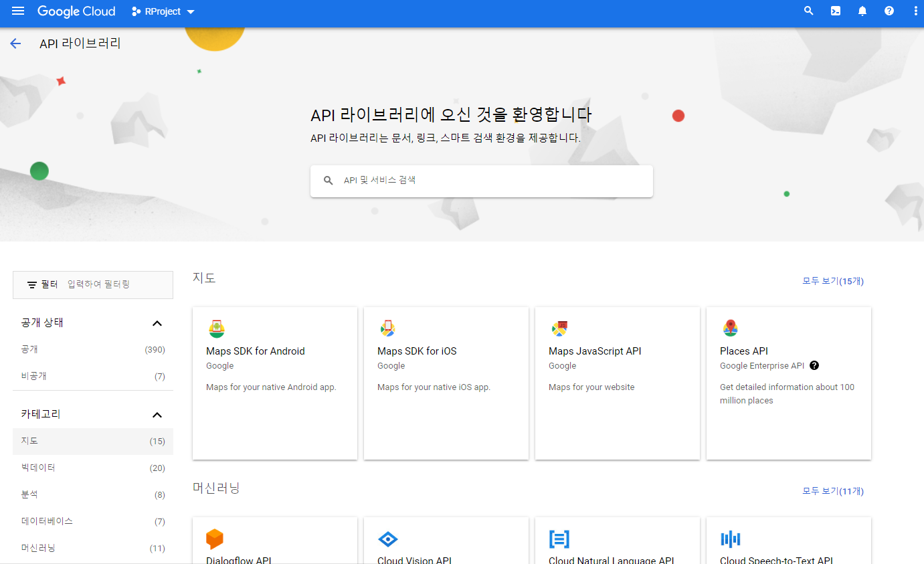
Task: Select the 빅데이터 category (20)
Action: coord(93,468)
